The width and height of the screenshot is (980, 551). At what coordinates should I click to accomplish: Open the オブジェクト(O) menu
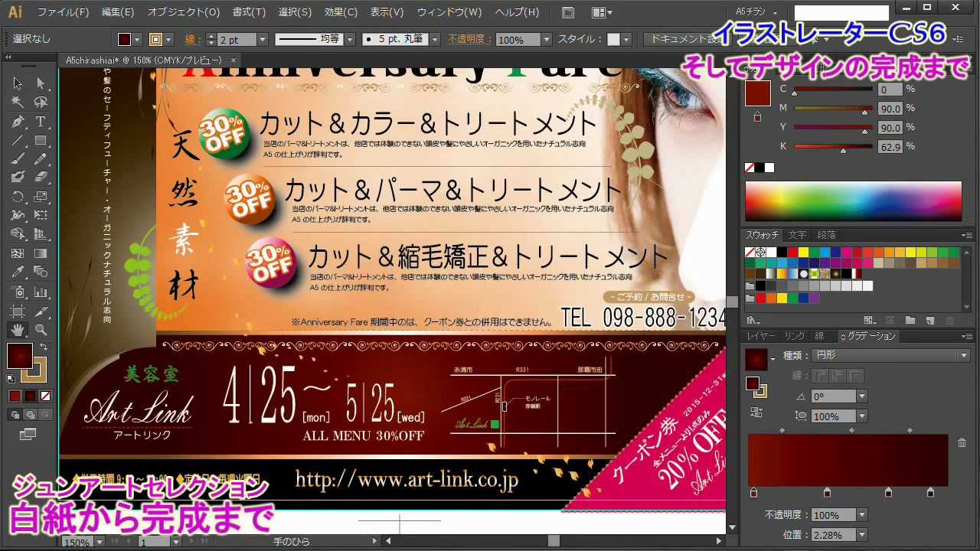click(x=184, y=12)
